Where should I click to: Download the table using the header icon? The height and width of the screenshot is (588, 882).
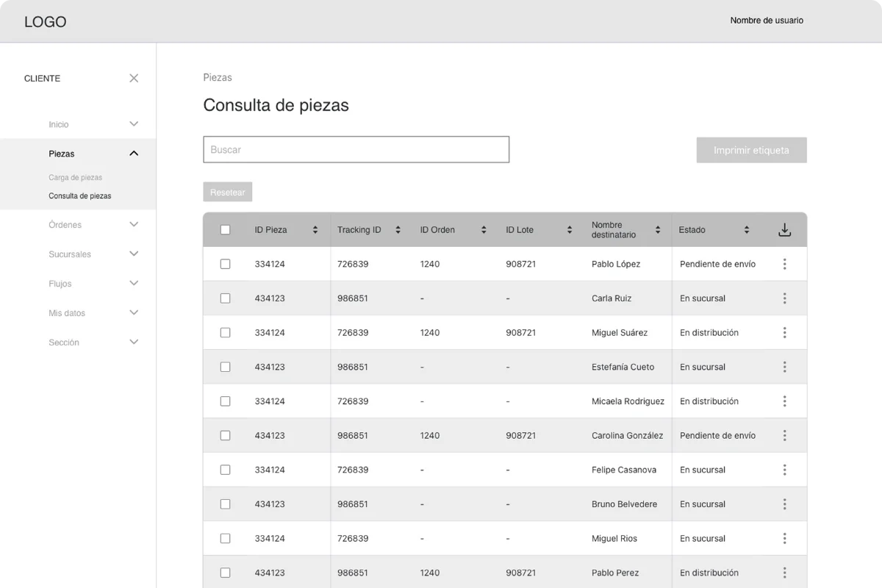[x=784, y=230]
